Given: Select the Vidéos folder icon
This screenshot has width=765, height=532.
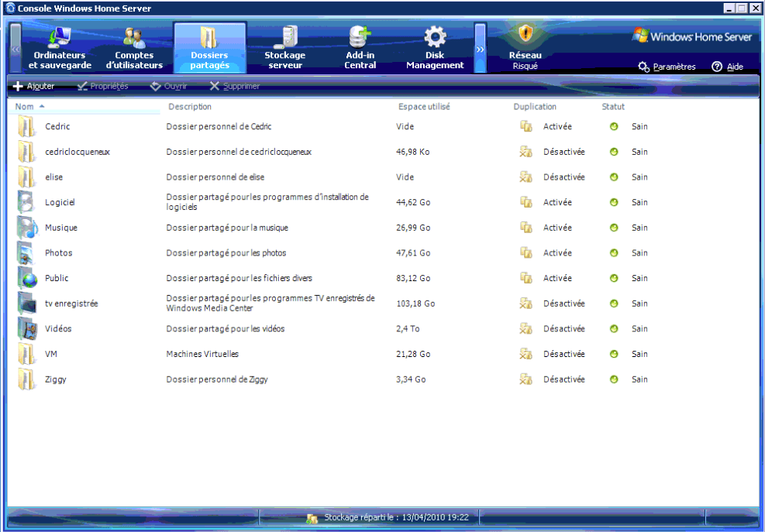Looking at the screenshot, I should click(26, 328).
